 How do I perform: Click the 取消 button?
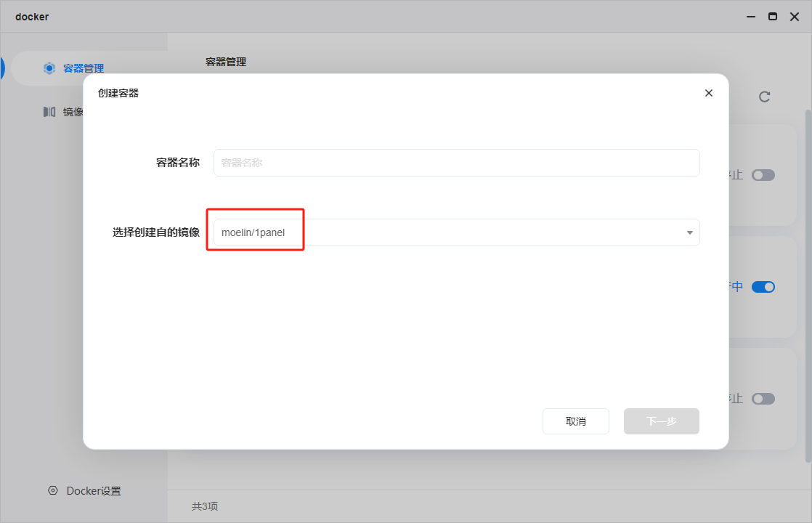[x=576, y=421]
